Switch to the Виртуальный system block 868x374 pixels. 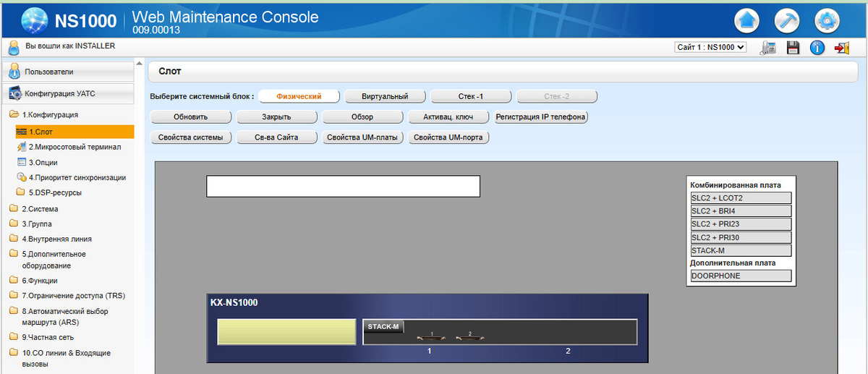[x=385, y=96]
